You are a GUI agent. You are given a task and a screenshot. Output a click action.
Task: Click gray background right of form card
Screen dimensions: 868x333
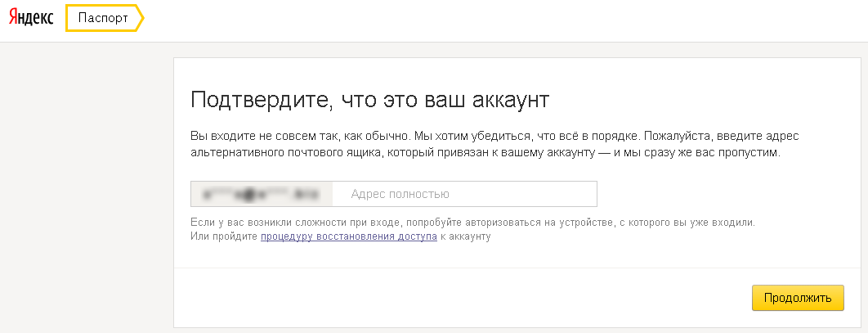pyautogui.click(x=863, y=188)
